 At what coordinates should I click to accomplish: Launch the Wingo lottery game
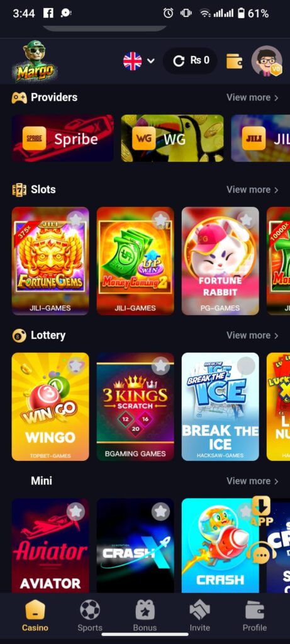[x=50, y=407]
